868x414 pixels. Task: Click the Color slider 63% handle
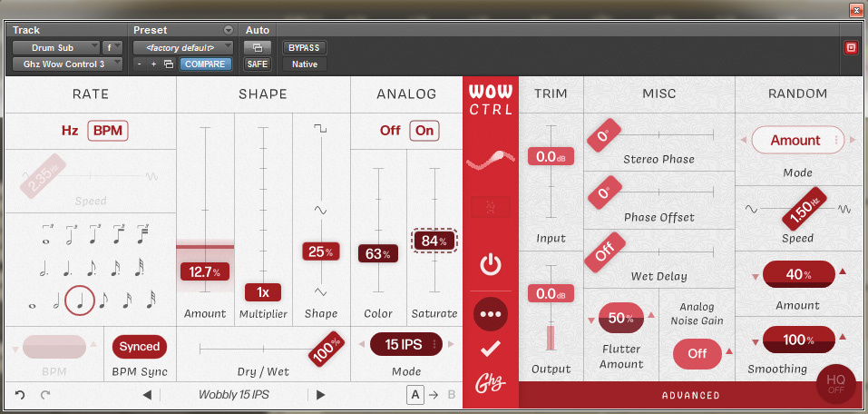point(378,254)
